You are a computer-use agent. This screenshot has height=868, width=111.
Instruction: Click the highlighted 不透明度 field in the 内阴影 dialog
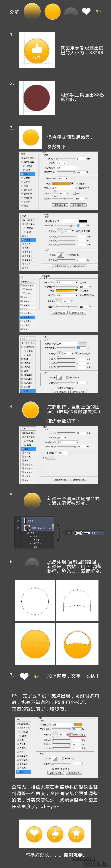81,225
